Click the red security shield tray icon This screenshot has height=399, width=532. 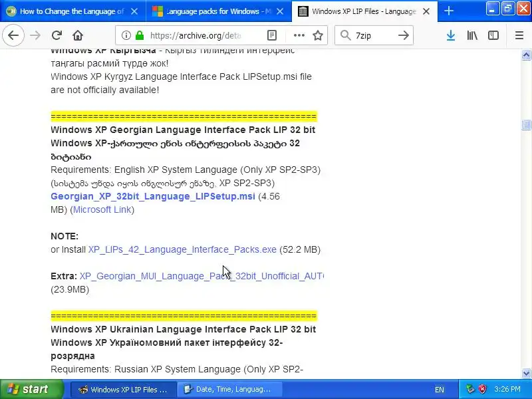[x=482, y=389]
